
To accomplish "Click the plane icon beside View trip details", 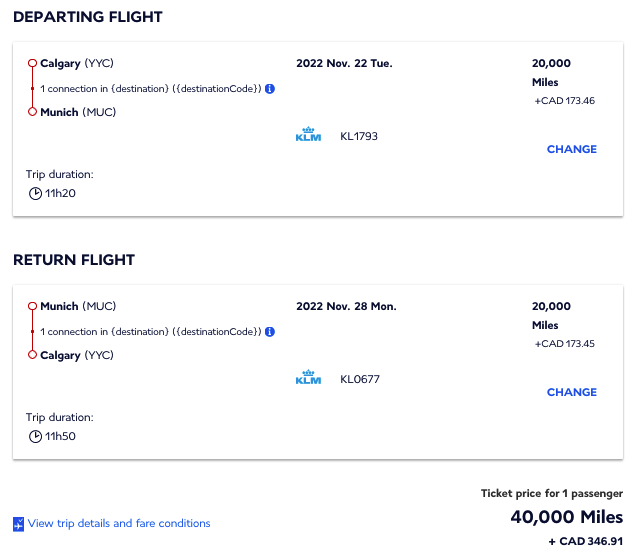I will [x=19, y=524].
